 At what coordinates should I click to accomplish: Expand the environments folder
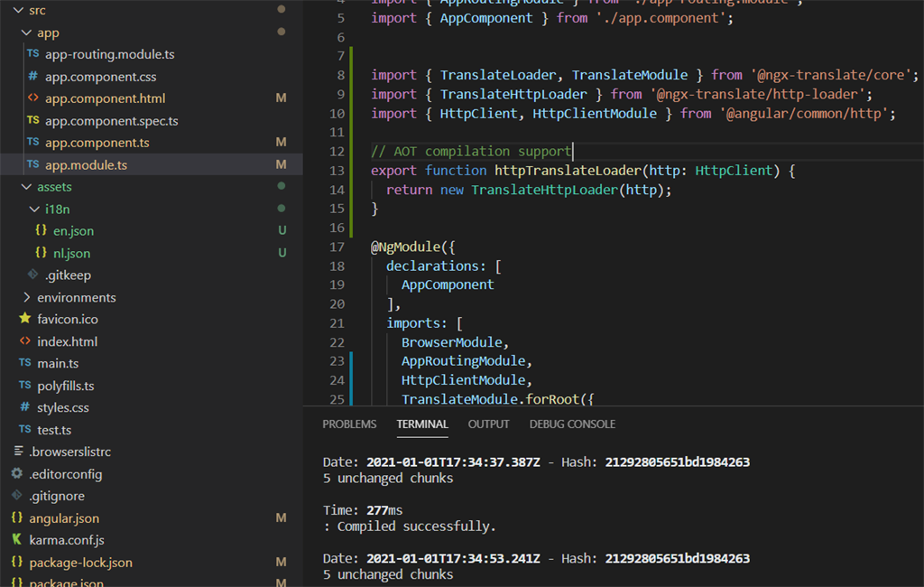(26, 297)
